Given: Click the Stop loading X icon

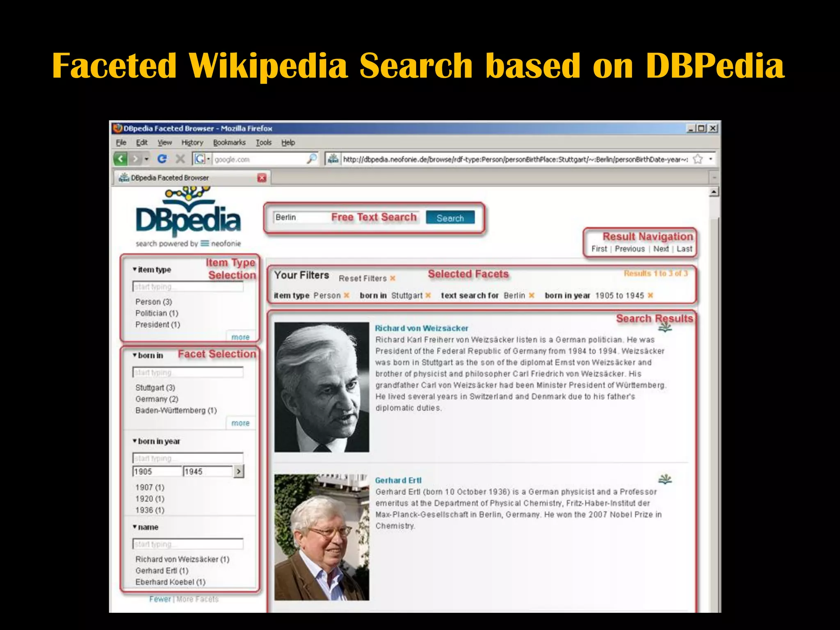Looking at the screenshot, I should coord(180,159).
